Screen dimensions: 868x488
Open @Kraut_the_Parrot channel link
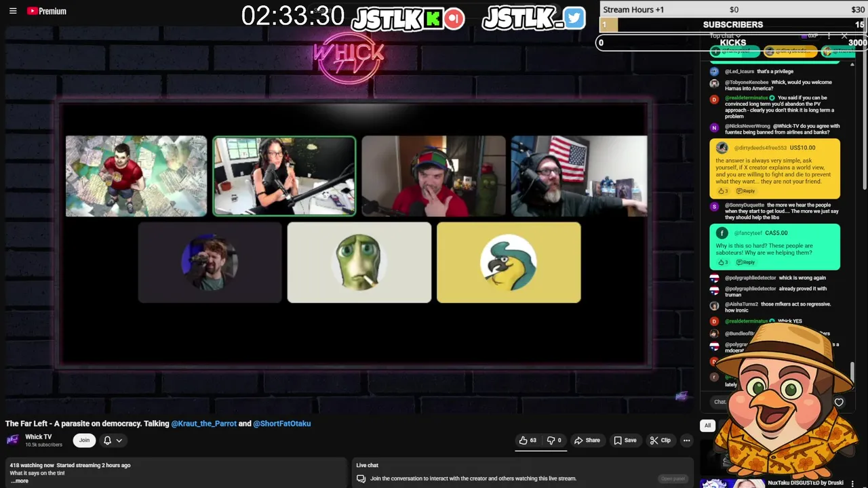click(x=204, y=424)
